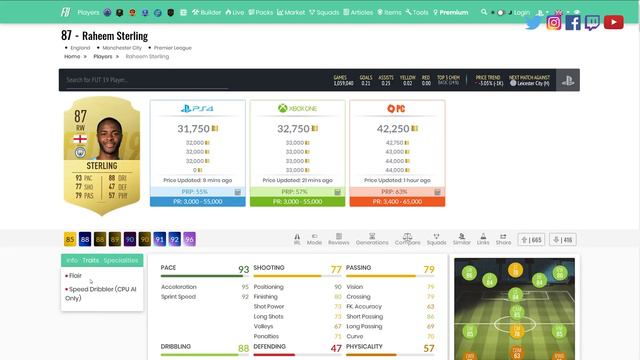The height and width of the screenshot is (360, 640).
Task: Open the Builder menu in navbar
Action: click(x=207, y=13)
